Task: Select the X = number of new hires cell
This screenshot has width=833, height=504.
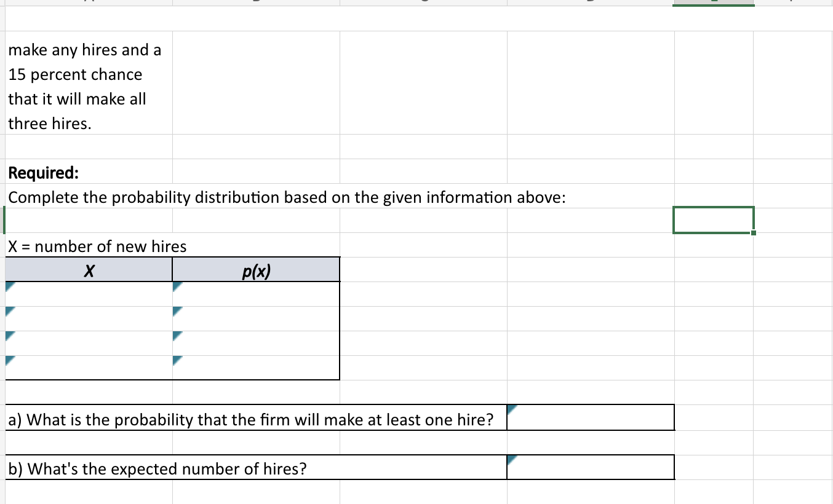Action: pyautogui.click(x=89, y=246)
